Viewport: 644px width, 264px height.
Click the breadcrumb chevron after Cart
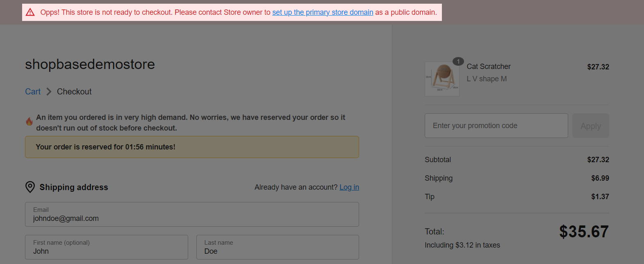[49, 92]
